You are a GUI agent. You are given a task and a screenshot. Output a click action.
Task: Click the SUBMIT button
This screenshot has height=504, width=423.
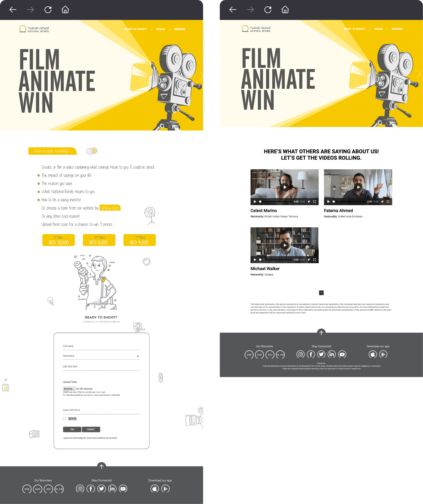pos(91,429)
